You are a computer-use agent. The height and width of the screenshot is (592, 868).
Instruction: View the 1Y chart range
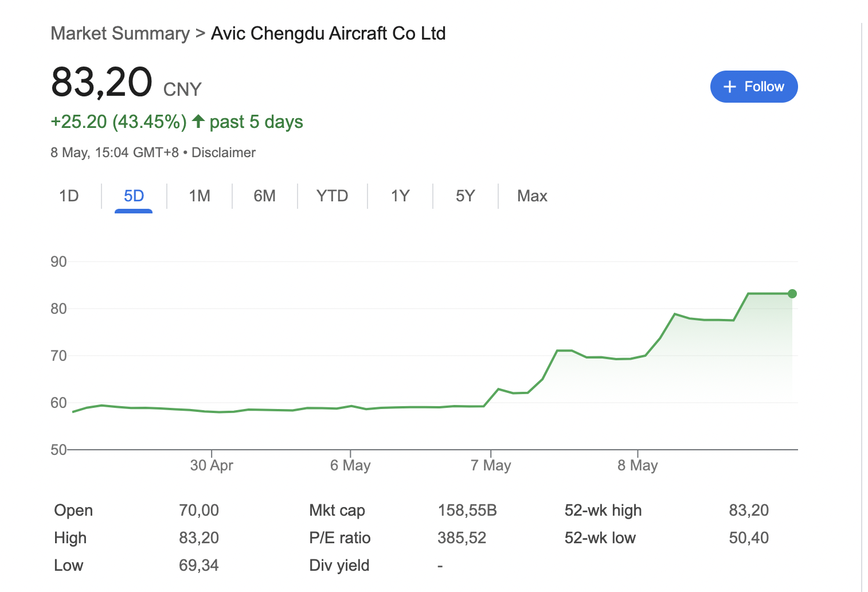[x=400, y=196]
